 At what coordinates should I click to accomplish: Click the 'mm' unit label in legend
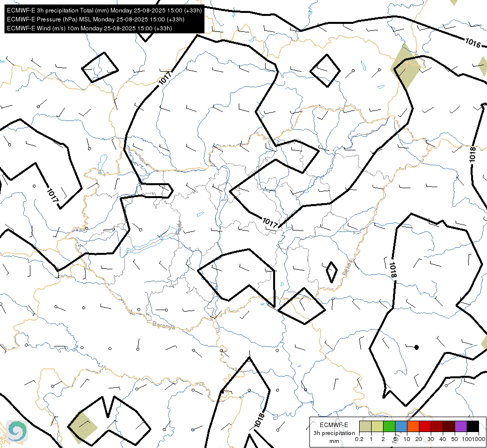pyautogui.click(x=334, y=441)
